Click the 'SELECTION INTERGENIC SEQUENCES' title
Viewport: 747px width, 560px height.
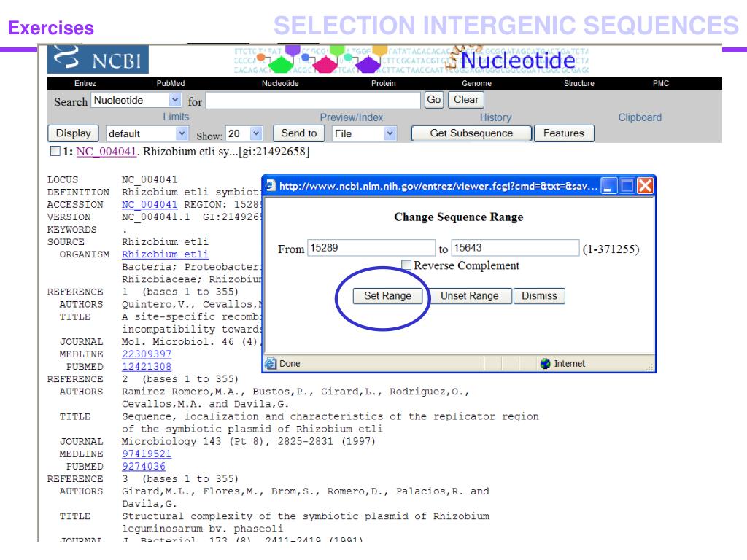click(x=506, y=26)
